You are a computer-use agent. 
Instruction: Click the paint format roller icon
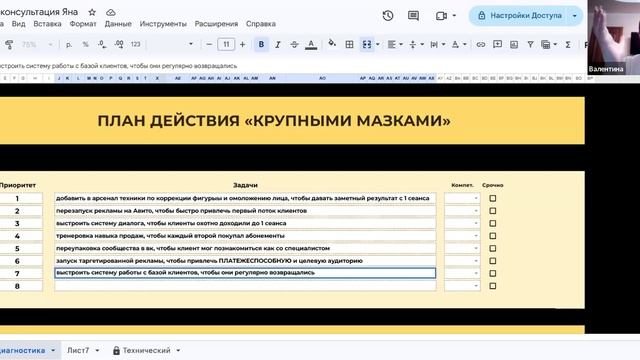coord(9,44)
